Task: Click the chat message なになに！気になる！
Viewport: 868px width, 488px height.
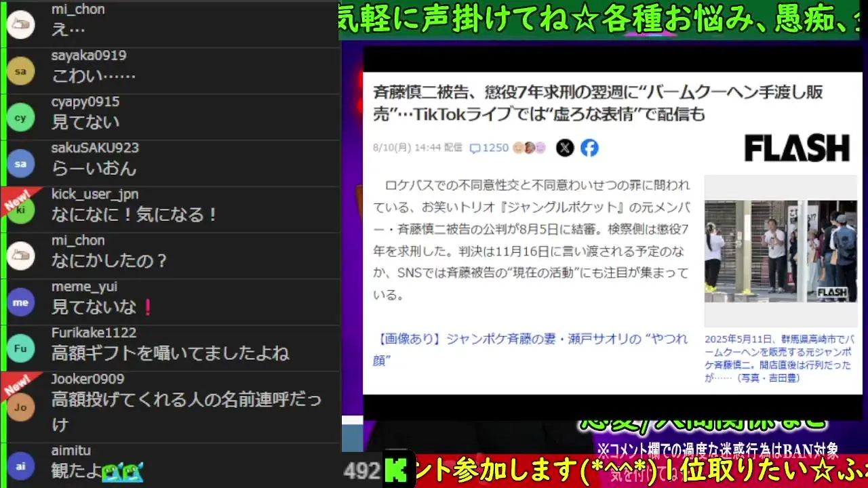Action: tap(136, 215)
